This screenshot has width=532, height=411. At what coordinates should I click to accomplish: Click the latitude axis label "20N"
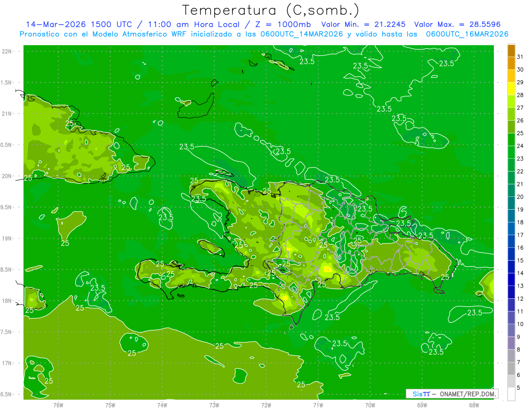(7, 176)
